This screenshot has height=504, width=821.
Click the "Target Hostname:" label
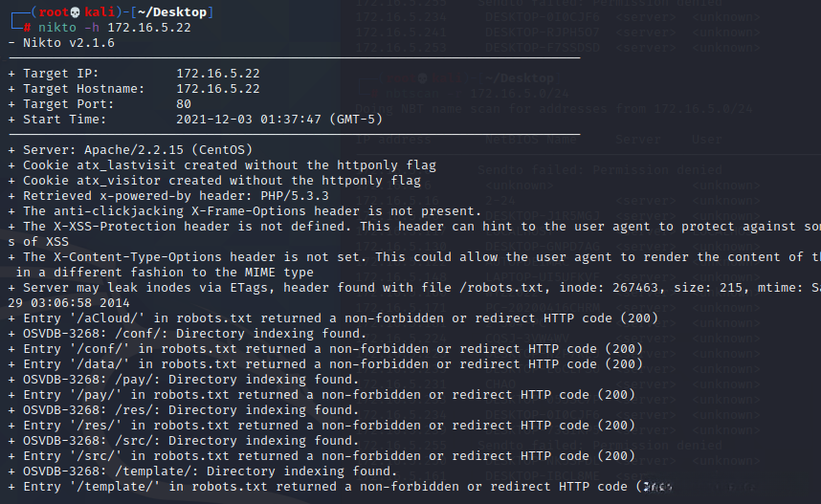coord(84,89)
